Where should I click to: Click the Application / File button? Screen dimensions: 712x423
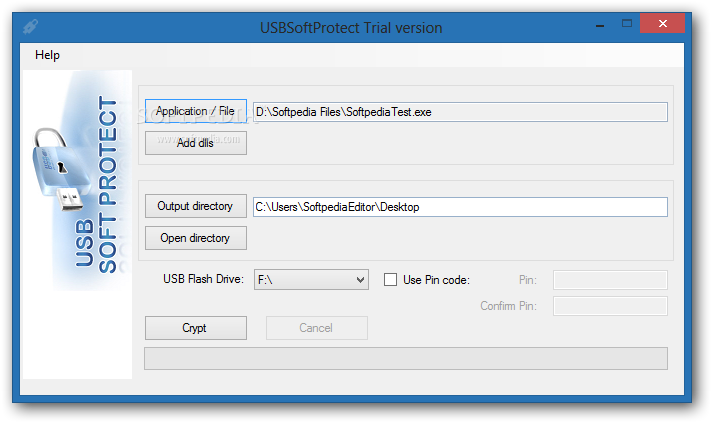click(195, 112)
